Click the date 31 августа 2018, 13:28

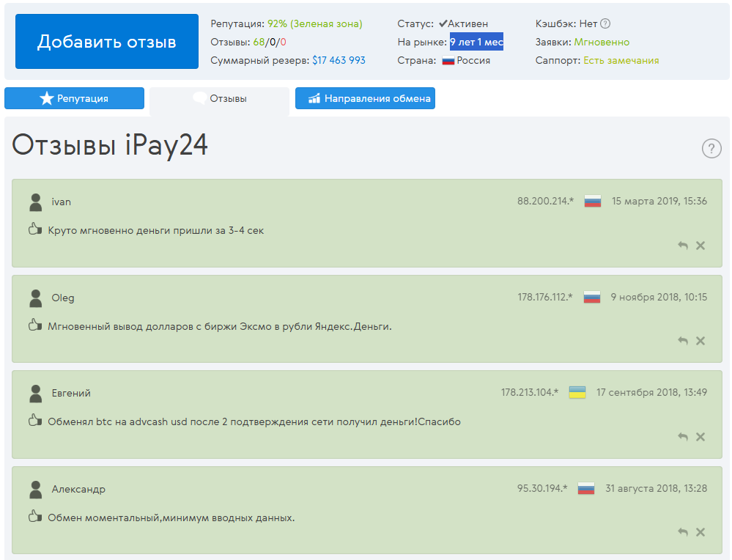[656, 489]
